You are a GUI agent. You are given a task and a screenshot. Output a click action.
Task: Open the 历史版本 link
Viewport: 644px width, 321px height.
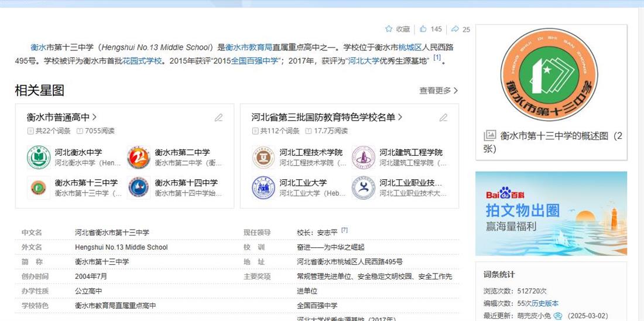pos(545,303)
